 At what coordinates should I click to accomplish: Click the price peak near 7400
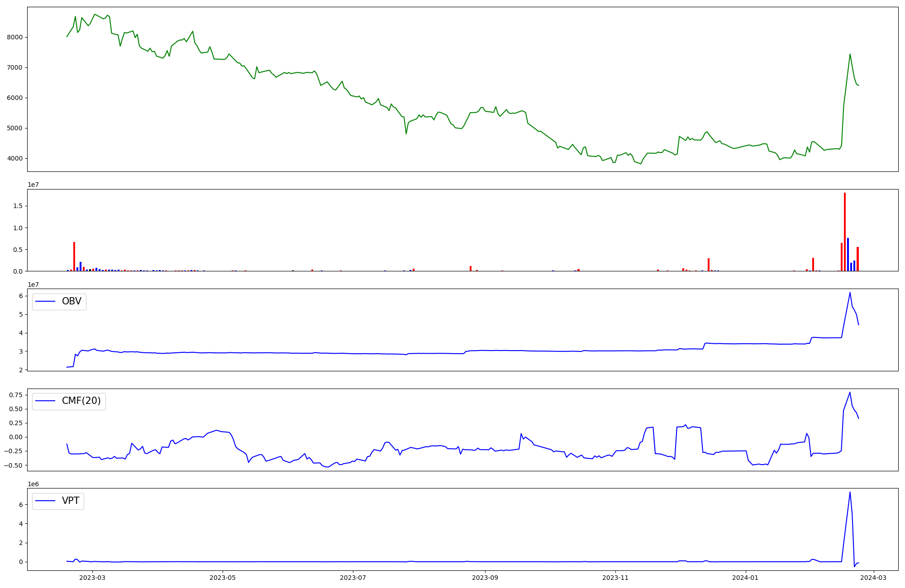(x=850, y=54)
